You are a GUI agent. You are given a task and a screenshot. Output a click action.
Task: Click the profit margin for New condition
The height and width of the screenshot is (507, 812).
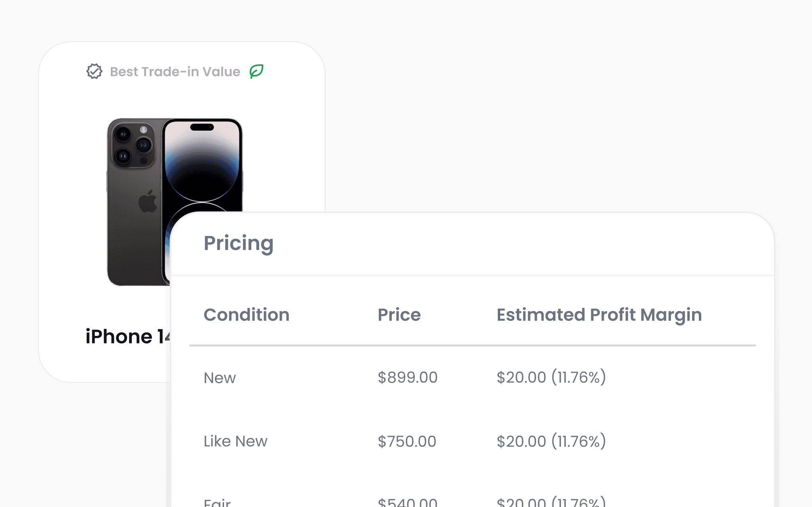tap(551, 377)
